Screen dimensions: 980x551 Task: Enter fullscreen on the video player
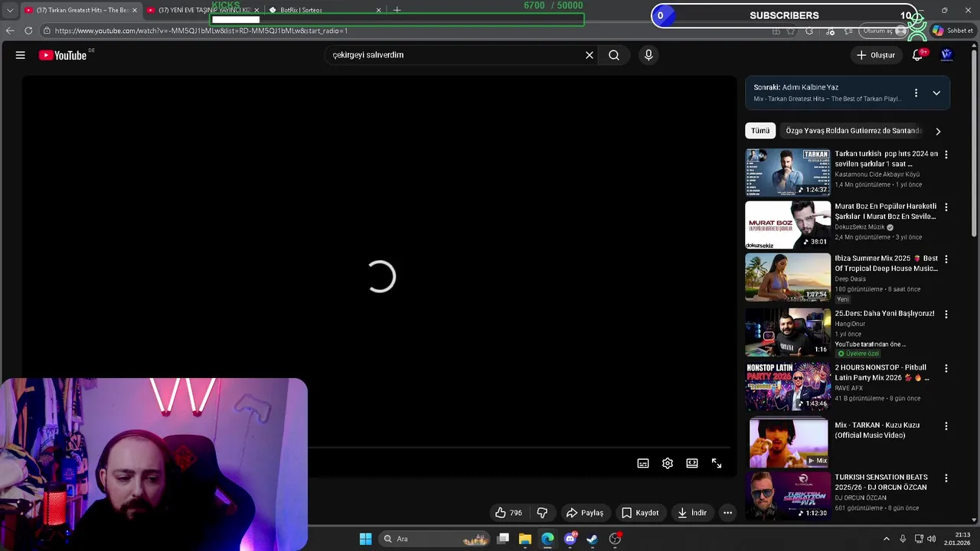[717, 463]
